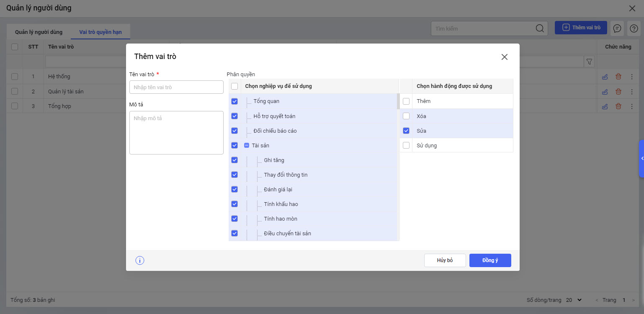
Task: Open the more options menu for Quản lý tài sản
Action: [x=632, y=91]
